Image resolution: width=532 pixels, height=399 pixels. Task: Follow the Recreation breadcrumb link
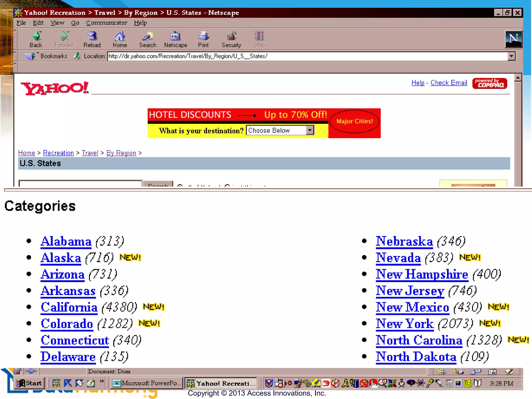58,153
